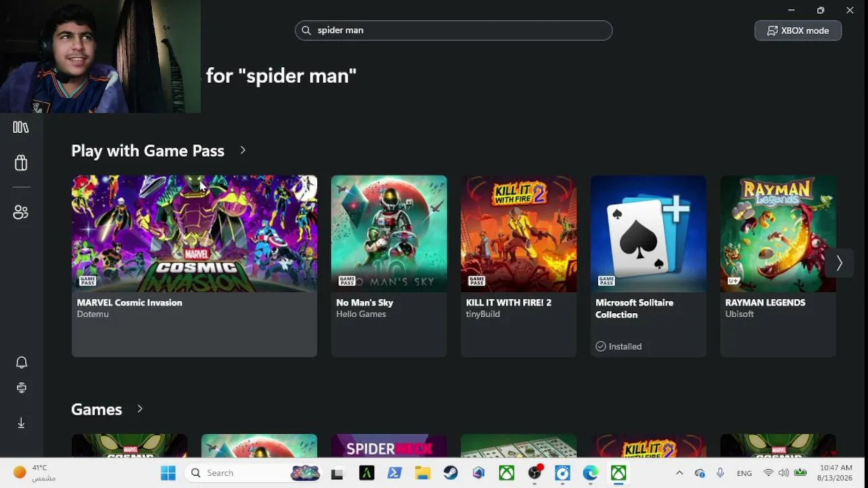This screenshot has width=868, height=488.
Task: Click the No Man's Sky title text
Action: (x=365, y=303)
